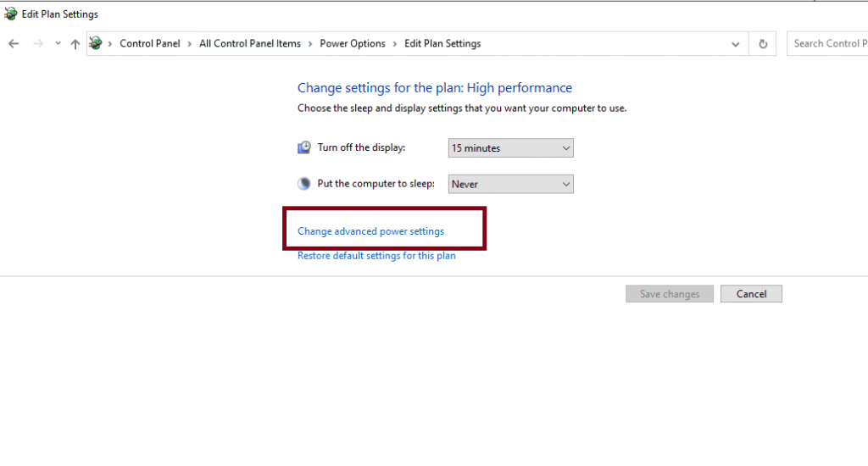Image resolution: width=868 pixels, height=466 pixels.
Task: Click the monitor icon beside Turn off the display
Action: [x=304, y=147]
